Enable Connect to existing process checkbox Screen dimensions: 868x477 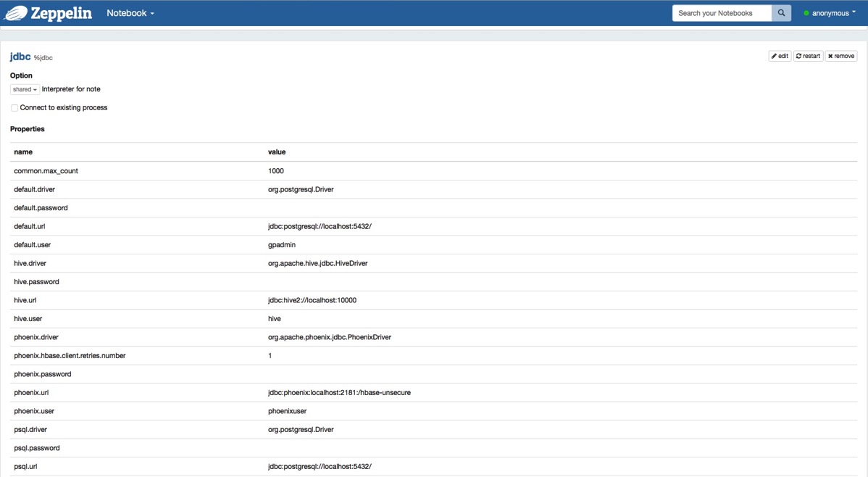point(14,108)
